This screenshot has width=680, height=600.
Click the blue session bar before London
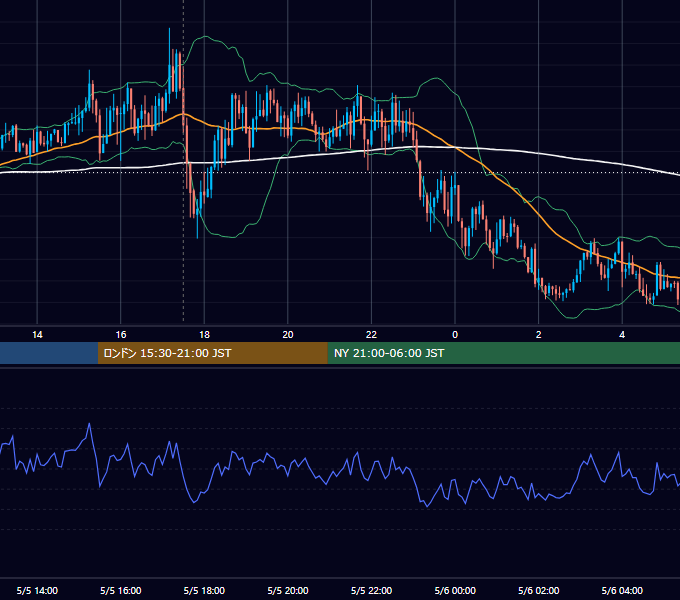pyautogui.click(x=49, y=353)
